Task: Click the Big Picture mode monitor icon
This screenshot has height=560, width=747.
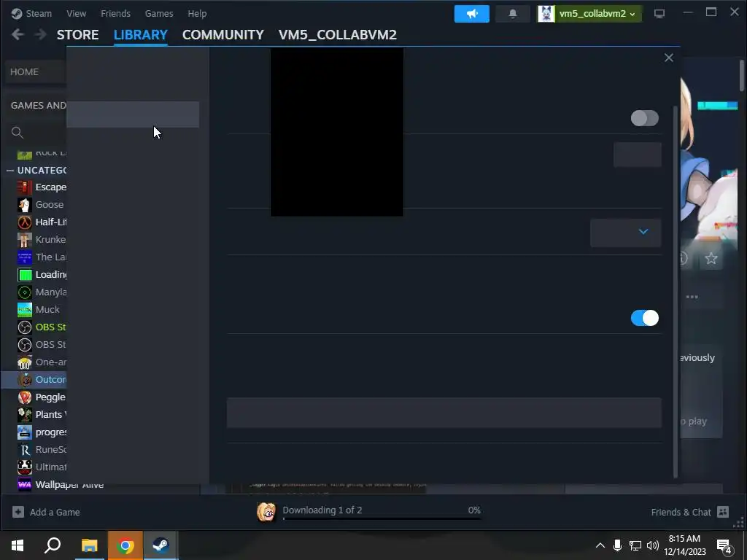Action: point(659,14)
